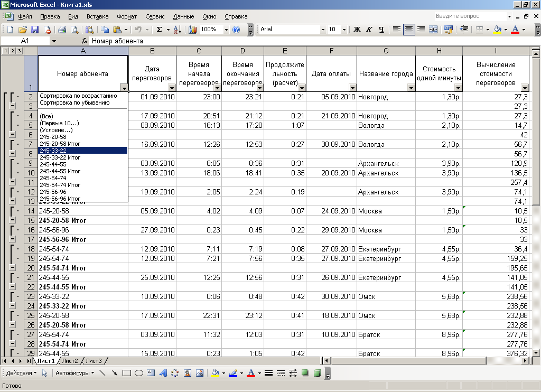Insert a diagram or organization chart
Viewport: 541px width, 392px height.
[x=175, y=373]
